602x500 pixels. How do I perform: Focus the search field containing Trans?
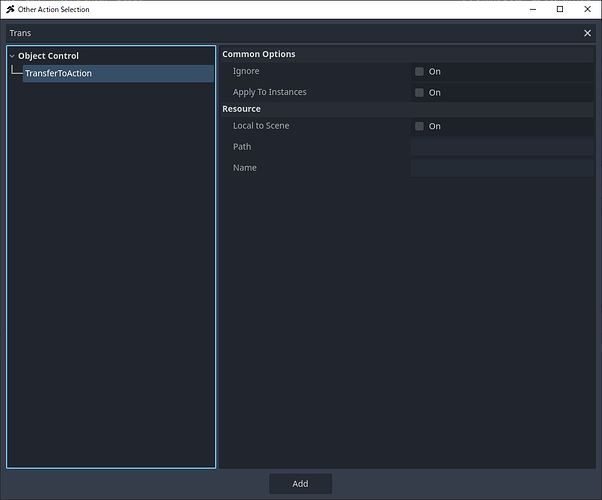tap(290, 33)
